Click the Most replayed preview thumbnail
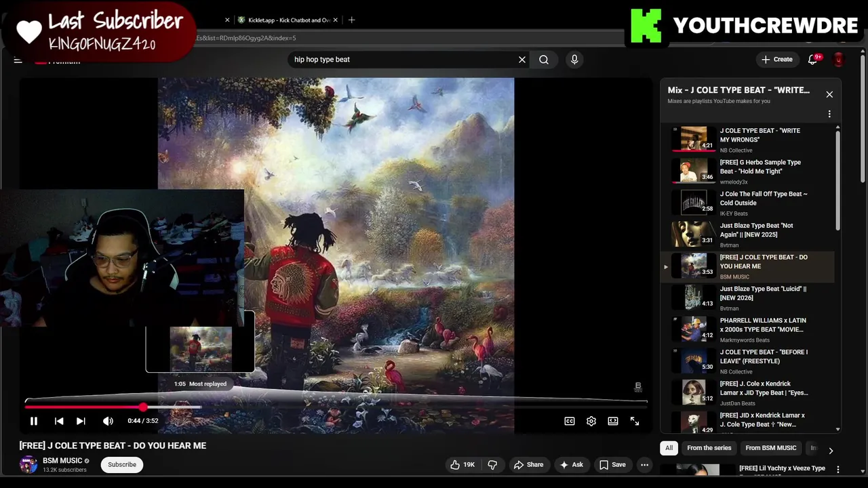The image size is (868, 488). pos(200,349)
